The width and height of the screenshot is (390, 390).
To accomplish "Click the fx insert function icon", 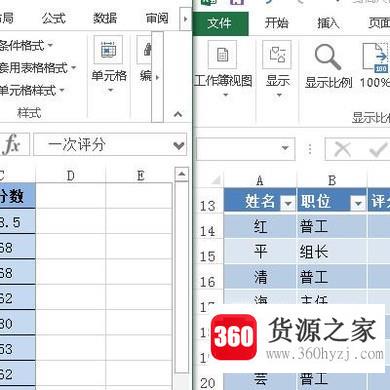I will (x=12, y=144).
